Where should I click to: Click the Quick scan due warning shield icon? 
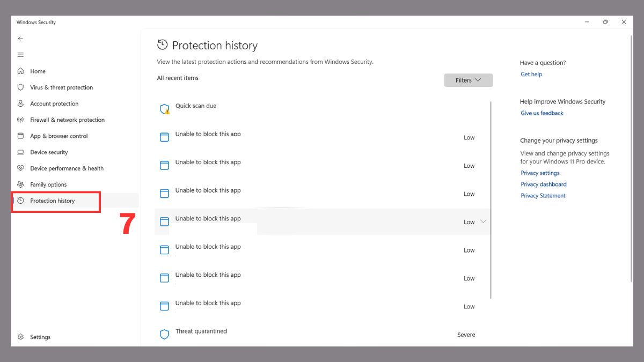click(x=165, y=109)
